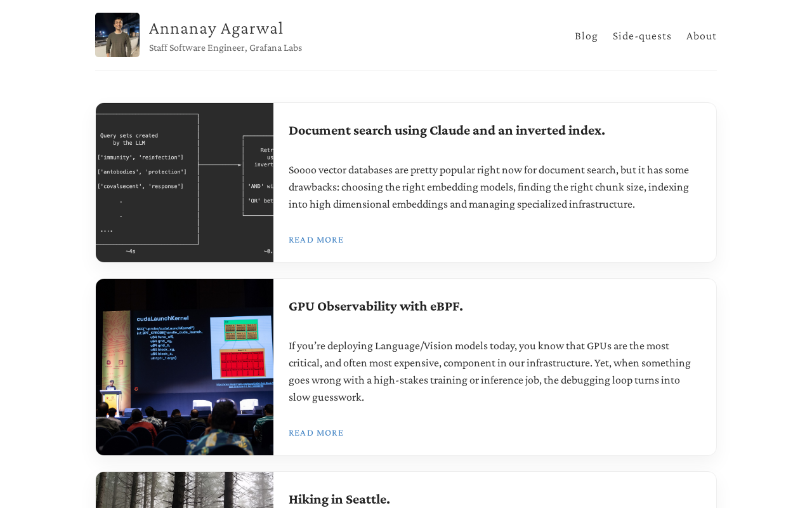The height and width of the screenshot is (508, 812).
Task: Go to the About page
Action: (702, 36)
